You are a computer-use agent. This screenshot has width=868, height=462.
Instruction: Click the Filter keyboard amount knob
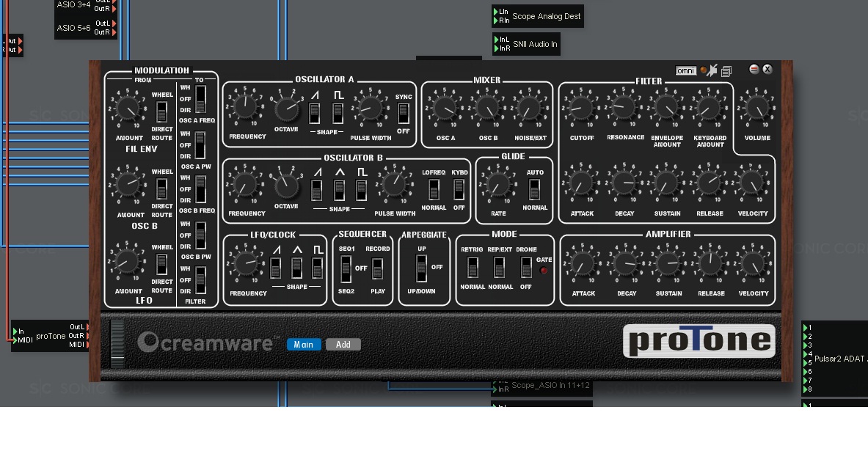[x=709, y=107]
